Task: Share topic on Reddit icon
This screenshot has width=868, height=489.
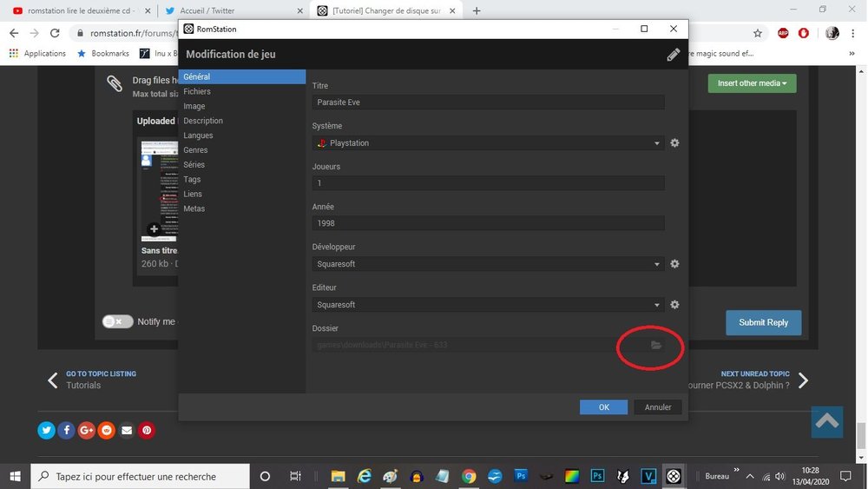Action: coord(106,430)
